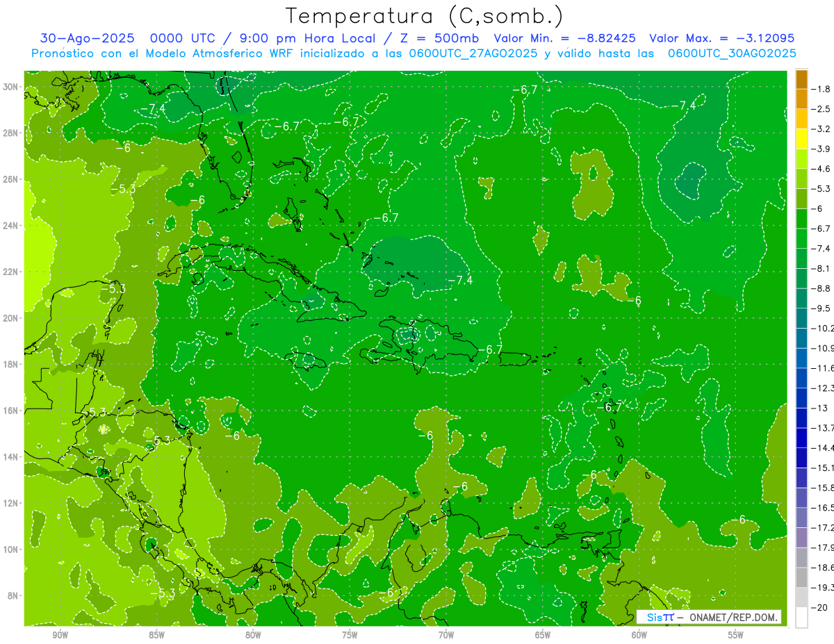
Task: Click the '-8.1' value on the color legend
Action: pyautogui.click(x=821, y=268)
